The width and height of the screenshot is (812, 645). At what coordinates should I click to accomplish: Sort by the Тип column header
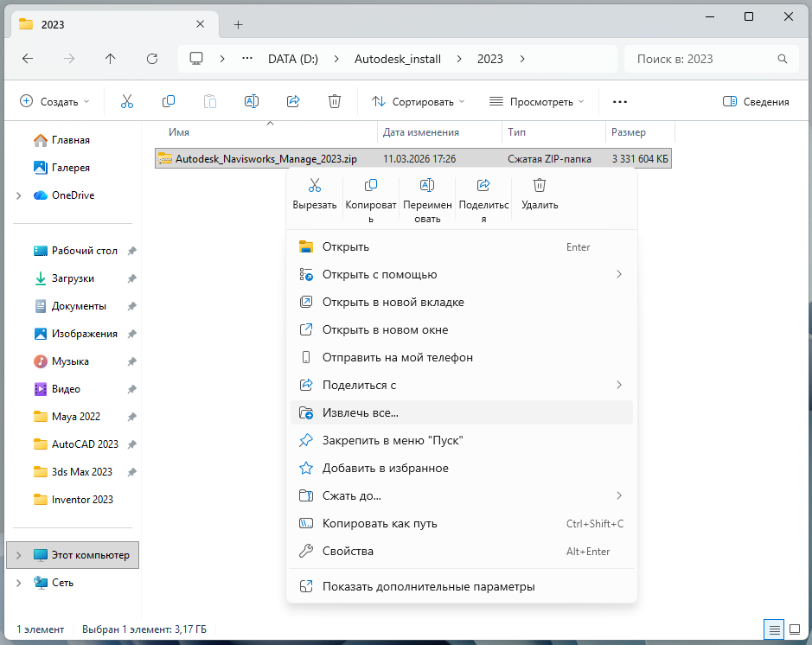pyautogui.click(x=553, y=132)
